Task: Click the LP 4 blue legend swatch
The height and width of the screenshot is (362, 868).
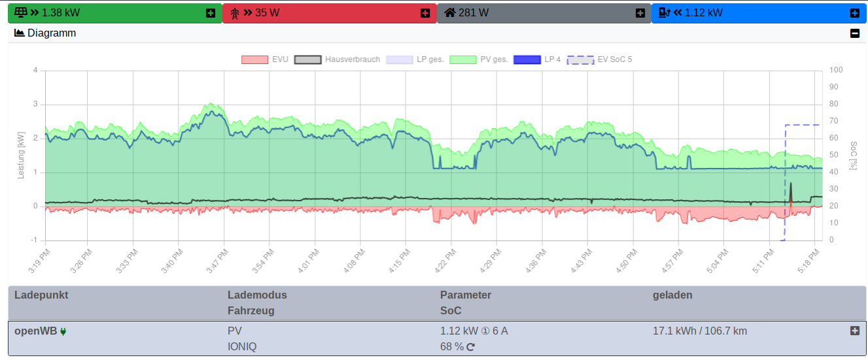Action: (x=527, y=59)
